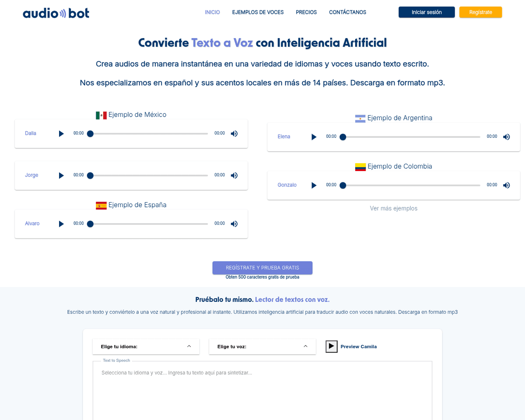This screenshot has height=420, width=525.
Task: Focus the Text to Speech input area
Action: click(x=262, y=389)
